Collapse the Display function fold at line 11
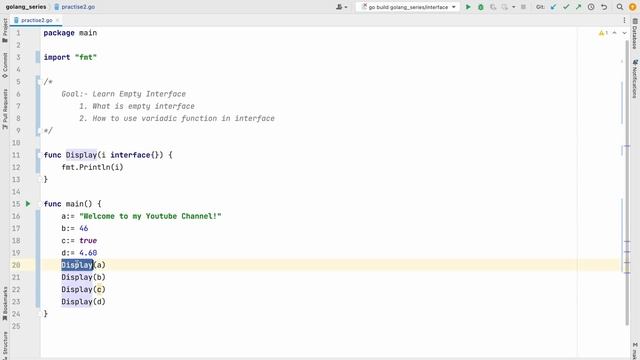Image resolution: width=640 pixels, height=360 pixels. point(40,155)
